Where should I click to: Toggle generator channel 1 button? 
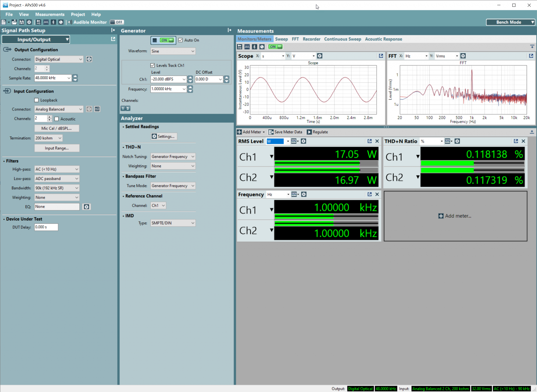click(123, 108)
